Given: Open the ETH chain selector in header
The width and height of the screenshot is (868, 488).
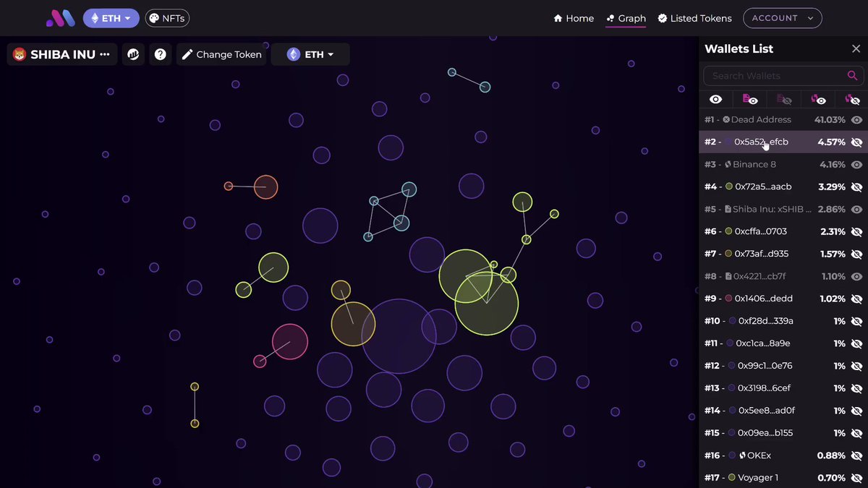Looking at the screenshot, I should pos(111,18).
